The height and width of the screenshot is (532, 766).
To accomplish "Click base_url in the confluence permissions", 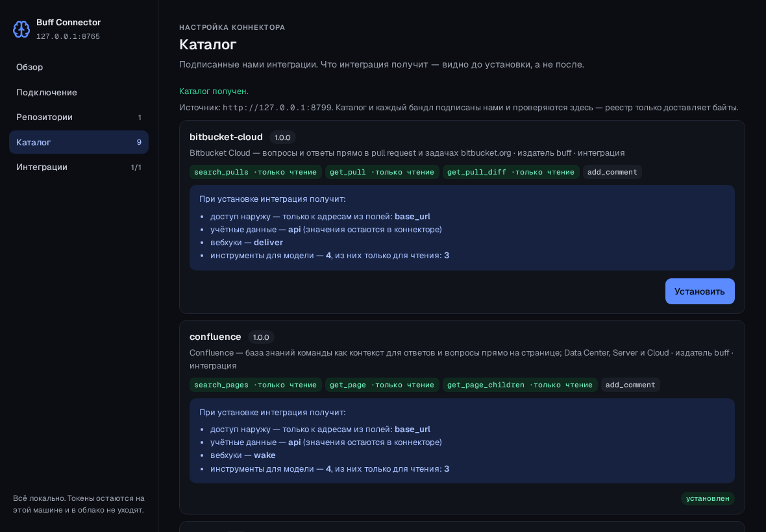I will 412,429.
